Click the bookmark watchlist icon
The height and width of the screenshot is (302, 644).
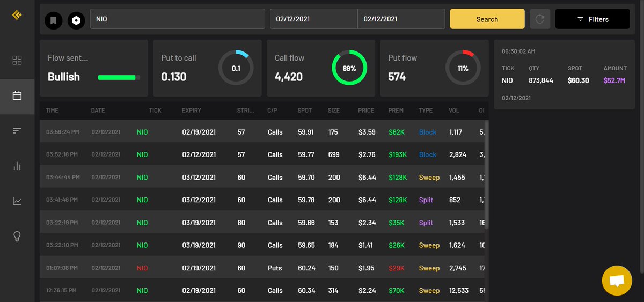[54, 21]
